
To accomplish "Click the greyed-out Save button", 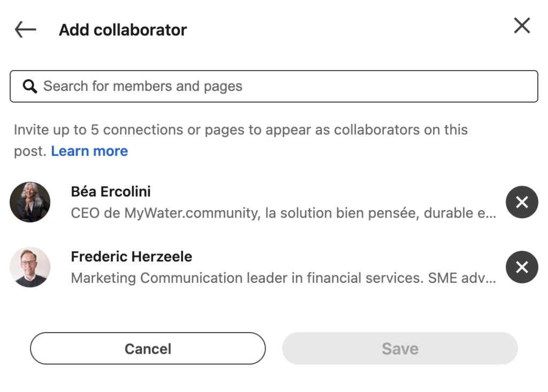I will tap(400, 348).
